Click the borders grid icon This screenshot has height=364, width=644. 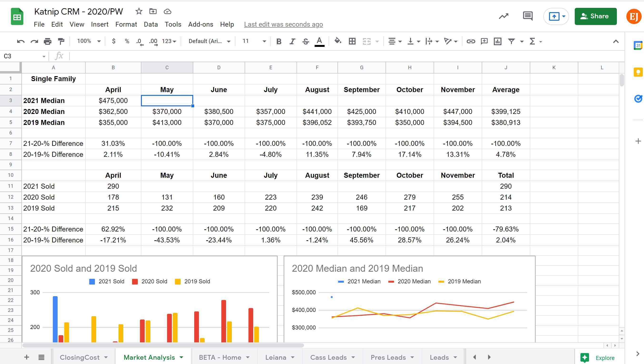[352, 41]
